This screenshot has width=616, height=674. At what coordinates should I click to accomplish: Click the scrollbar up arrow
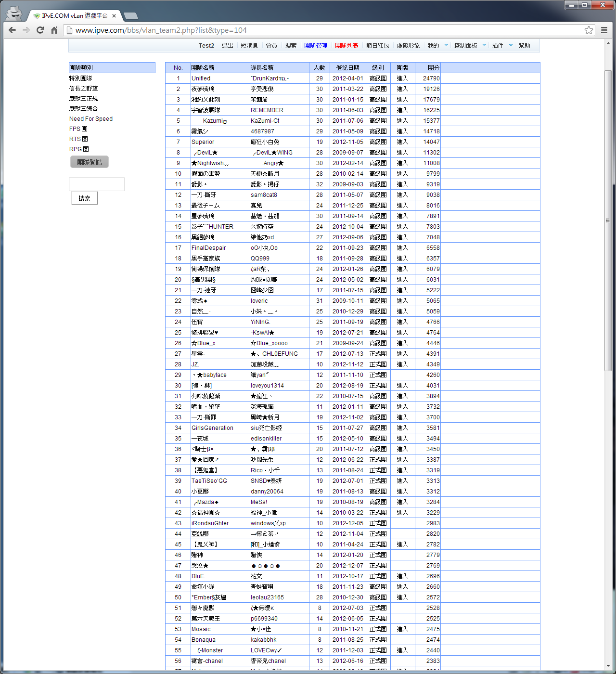608,43
